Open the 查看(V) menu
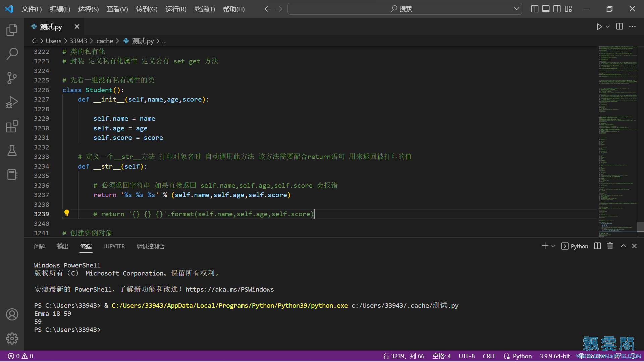Screen dimensions: 644x362 pyautogui.click(x=117, y=9)
